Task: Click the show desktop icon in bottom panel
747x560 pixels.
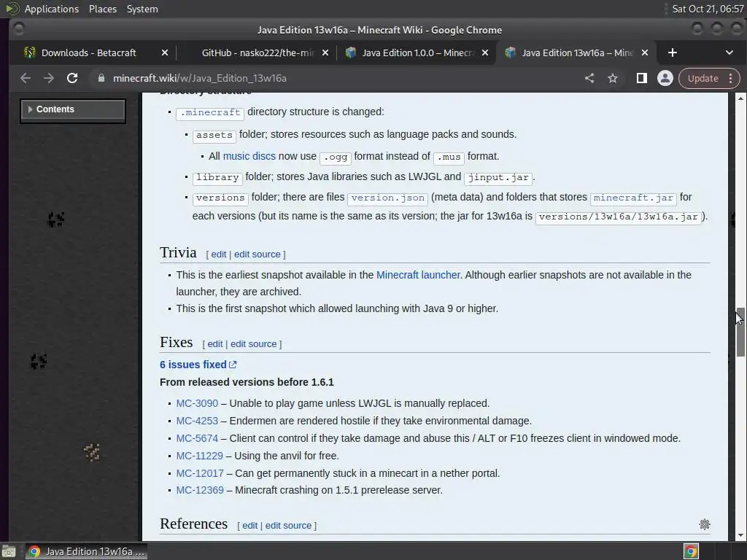Action: pyautogui.click(x=9, y=552)
